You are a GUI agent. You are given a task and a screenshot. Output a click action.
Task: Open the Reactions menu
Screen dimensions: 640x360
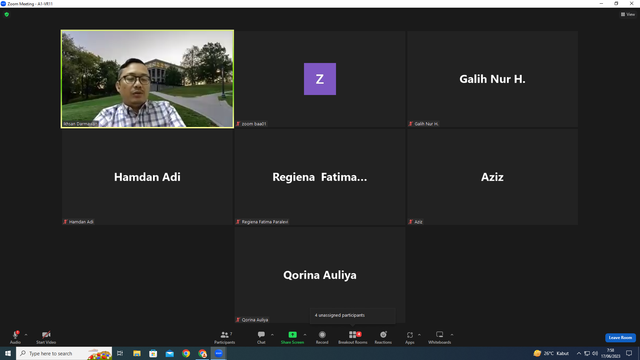[x=383, y=337]
